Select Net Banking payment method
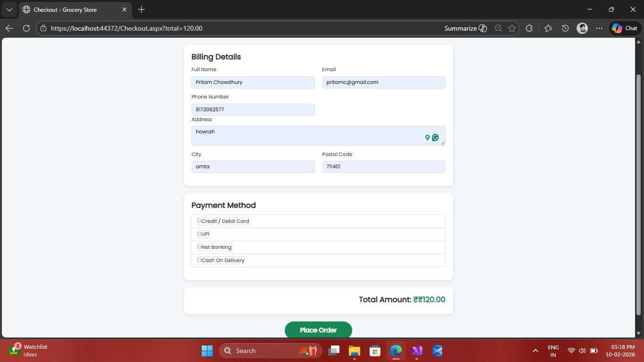 (199, 247)
